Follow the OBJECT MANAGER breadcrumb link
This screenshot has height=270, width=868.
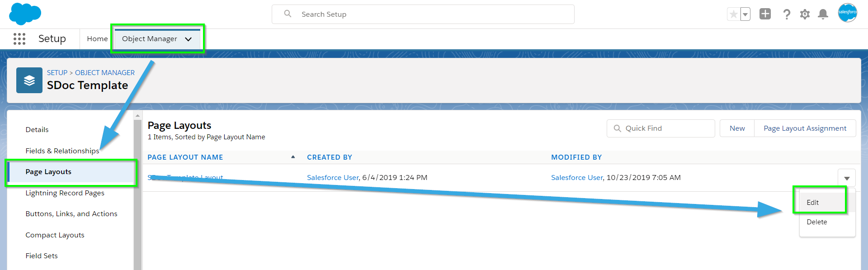pyautogui.click(x=105, y=72)
